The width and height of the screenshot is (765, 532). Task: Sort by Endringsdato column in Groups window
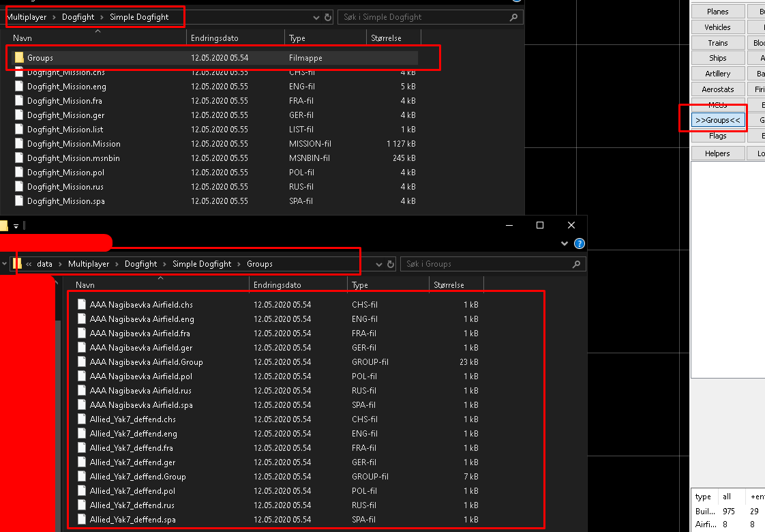pyautogui.click(x=277, y=285)
